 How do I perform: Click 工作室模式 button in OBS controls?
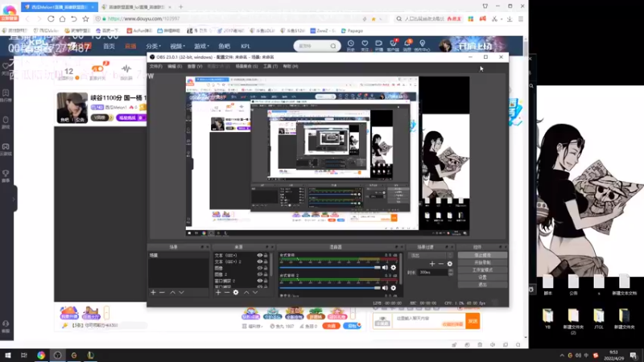[x=482, y=270]
